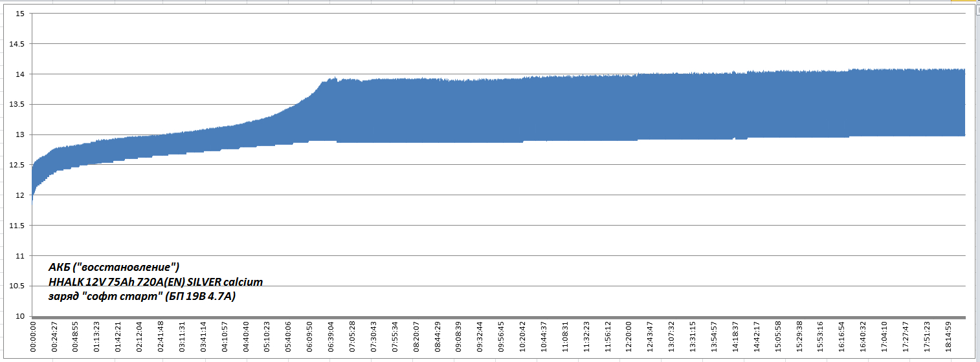
Task: Click the 15 label on the vertical axis
Action: coord(19,14)
